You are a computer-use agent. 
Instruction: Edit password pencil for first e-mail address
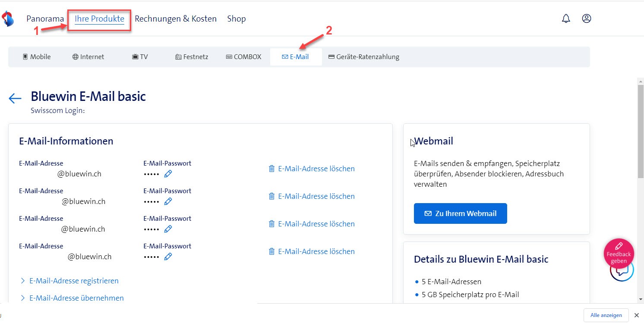click(168, 174)
